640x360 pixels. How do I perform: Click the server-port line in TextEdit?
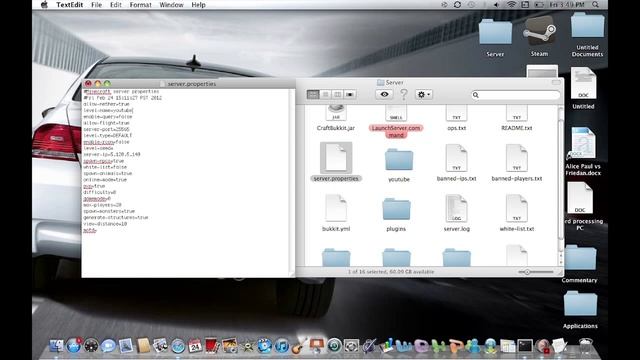(107, 129)
